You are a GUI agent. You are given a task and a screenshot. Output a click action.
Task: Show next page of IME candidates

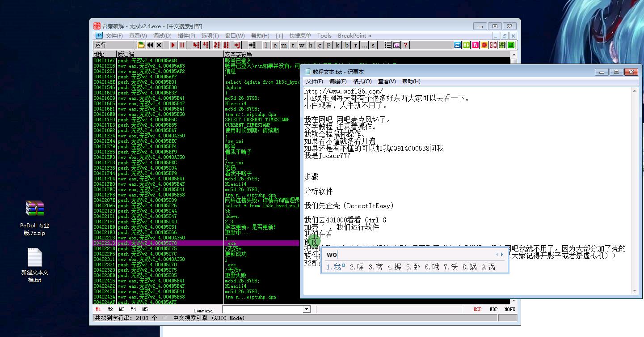point(502,255)
